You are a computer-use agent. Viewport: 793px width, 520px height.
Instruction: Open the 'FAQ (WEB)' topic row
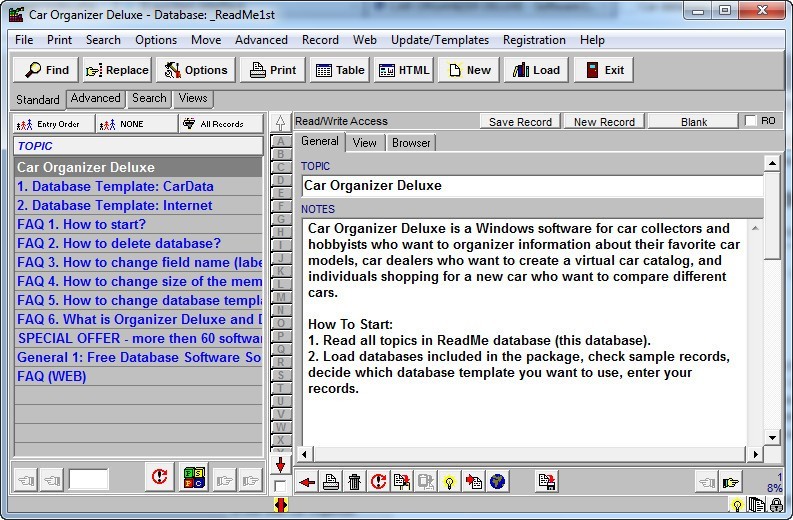point(139,377)
